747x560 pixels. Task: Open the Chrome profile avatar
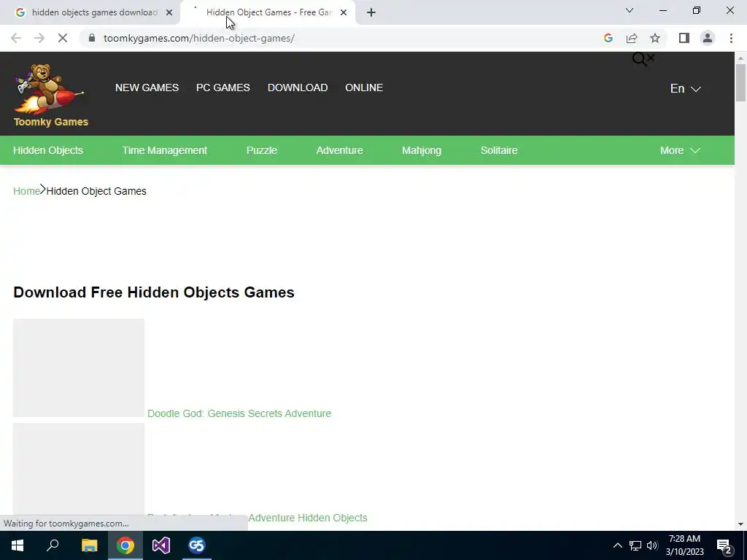pos(708,38)
